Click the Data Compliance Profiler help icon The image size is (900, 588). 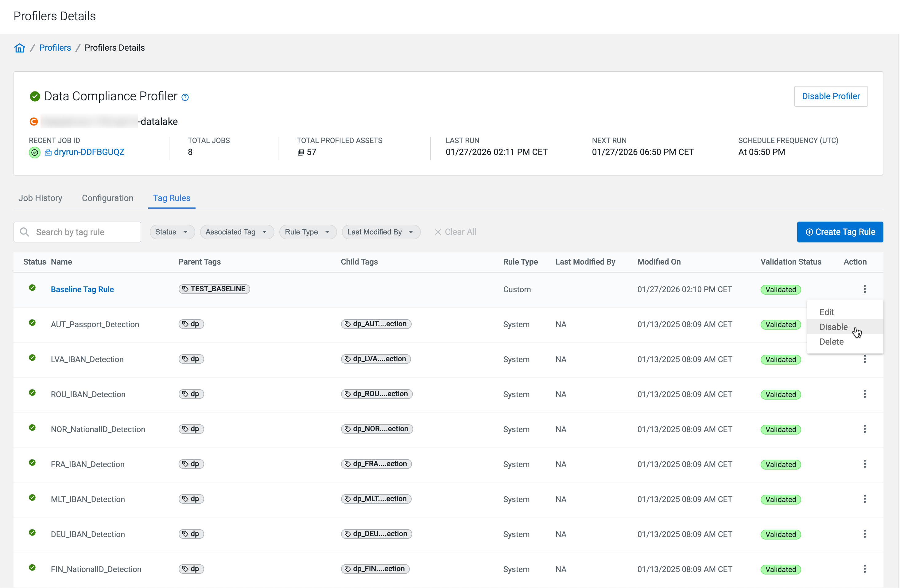coord(185,97)
